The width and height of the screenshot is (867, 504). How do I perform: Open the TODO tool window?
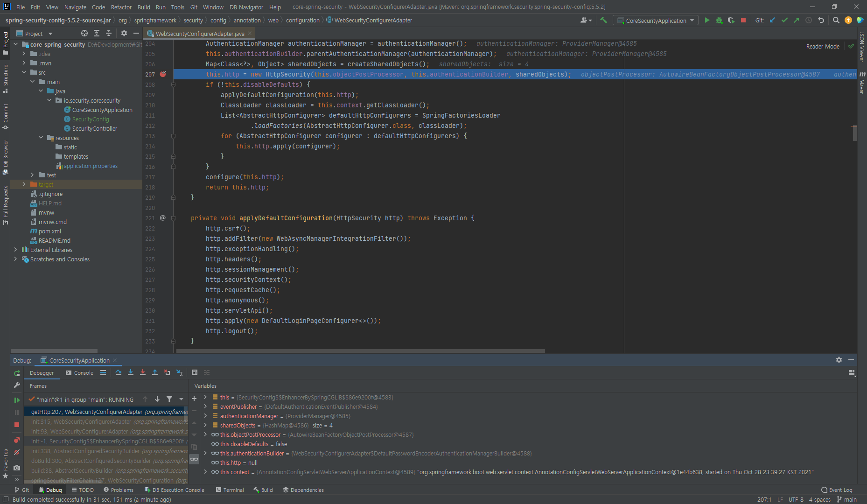pos(83,490)
